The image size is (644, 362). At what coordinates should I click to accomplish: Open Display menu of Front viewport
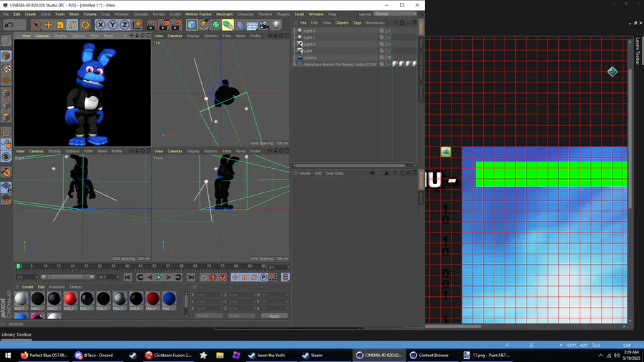pos(193,152)
